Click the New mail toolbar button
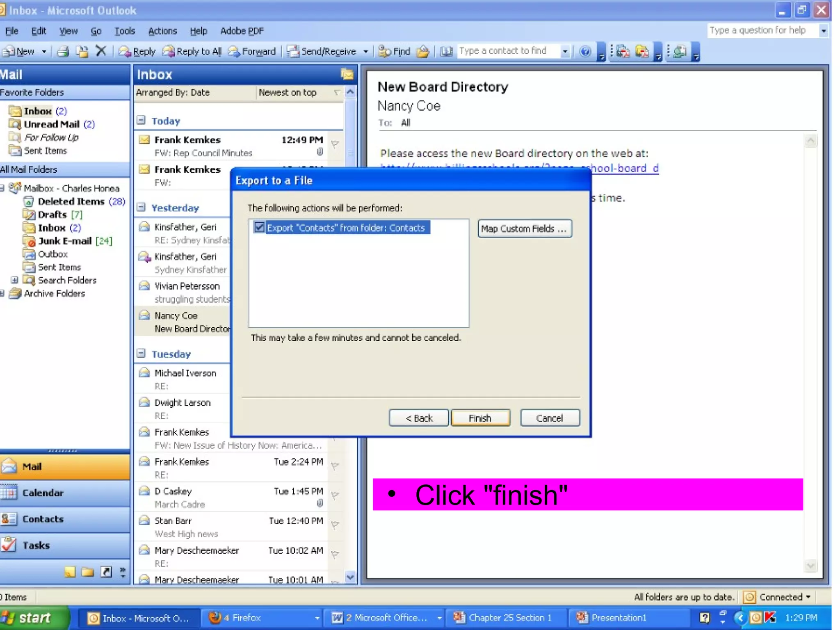The height and width of the screenshot is (630, 840). [19, 51]
